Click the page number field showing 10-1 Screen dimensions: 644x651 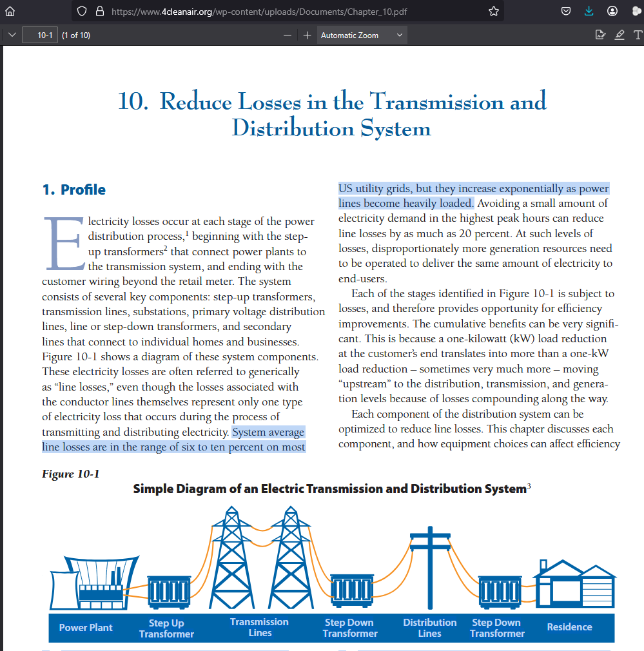[40, 35]
